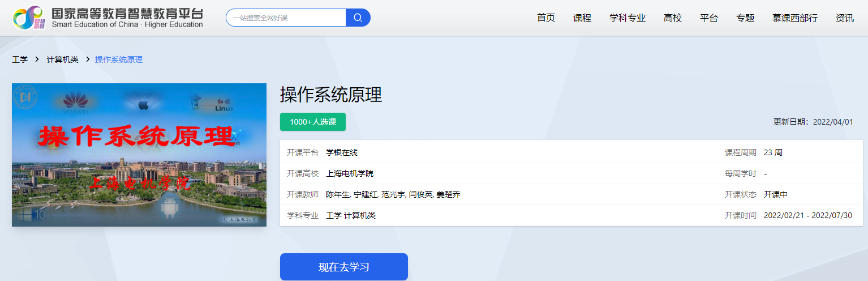Click the green 1000+人选课 badge

312,122
